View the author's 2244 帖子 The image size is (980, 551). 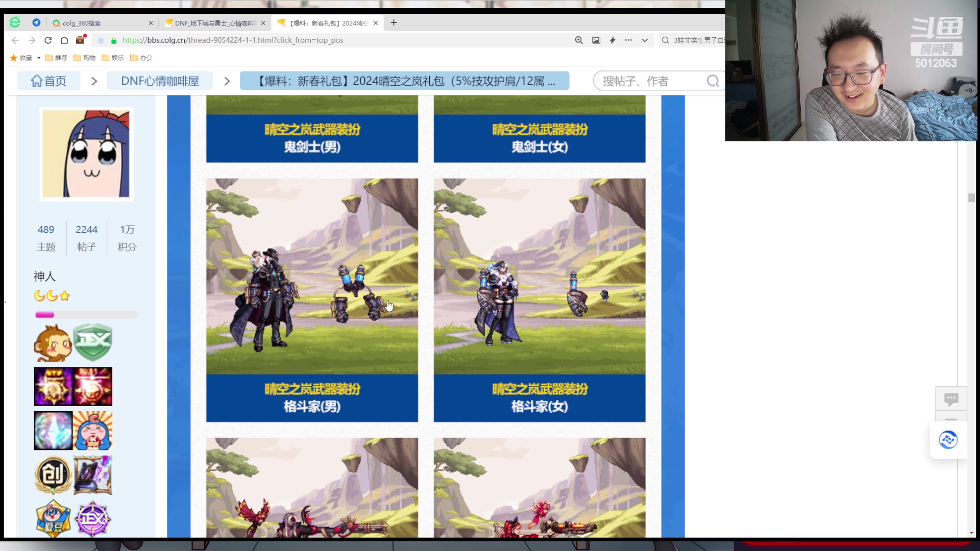click(87, 238)
